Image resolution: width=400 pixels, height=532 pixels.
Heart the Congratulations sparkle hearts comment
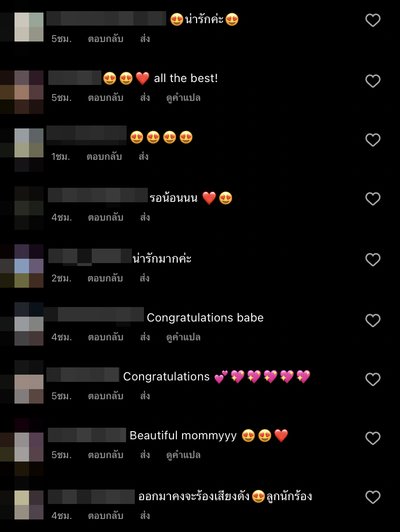point(373,379)
